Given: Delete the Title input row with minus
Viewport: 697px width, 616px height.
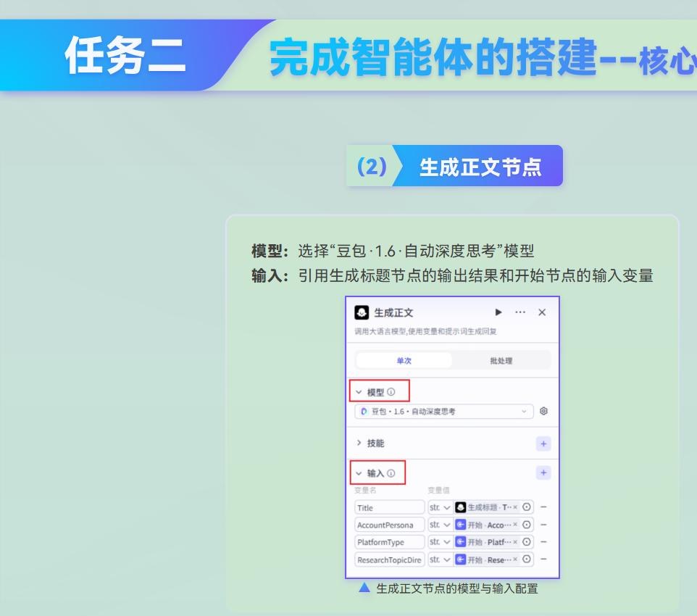Looking at the screenshot, I should (543, 507).
